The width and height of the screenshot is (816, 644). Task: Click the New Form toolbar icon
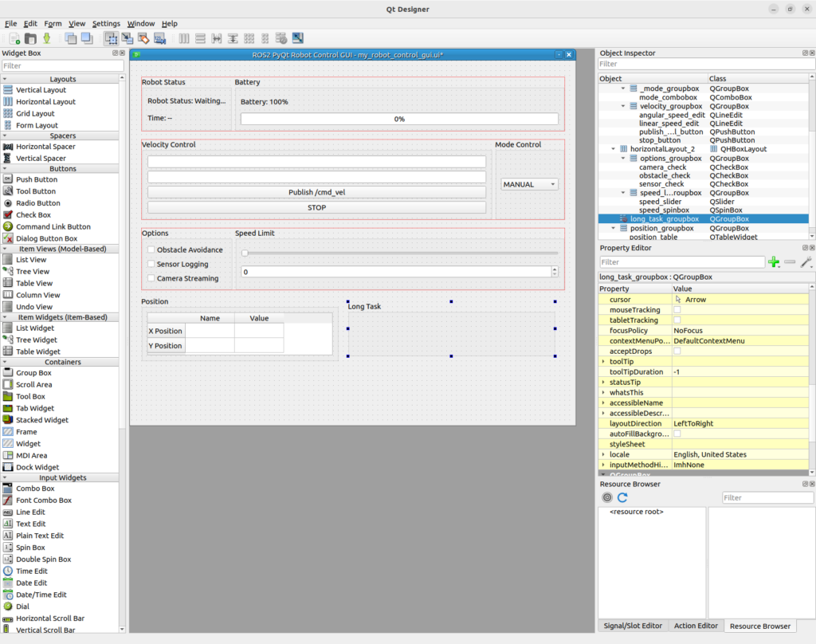tap(14, 38)
